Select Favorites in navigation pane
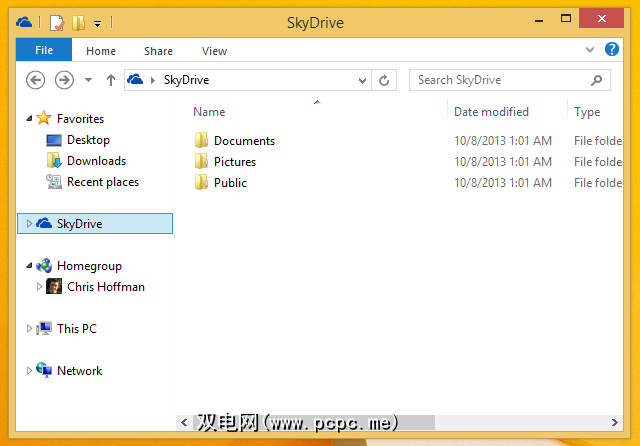The width and height of the screenshot is (640, 446). 80,119
